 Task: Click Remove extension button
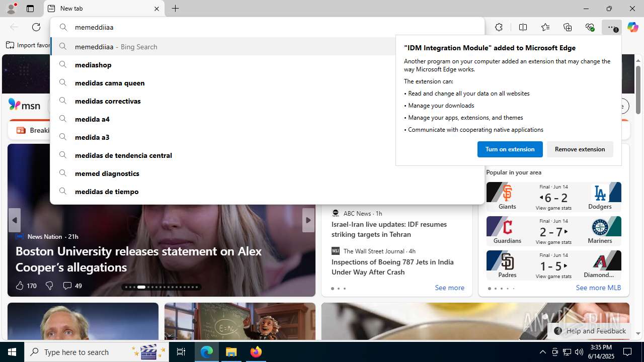click(580, 149)
